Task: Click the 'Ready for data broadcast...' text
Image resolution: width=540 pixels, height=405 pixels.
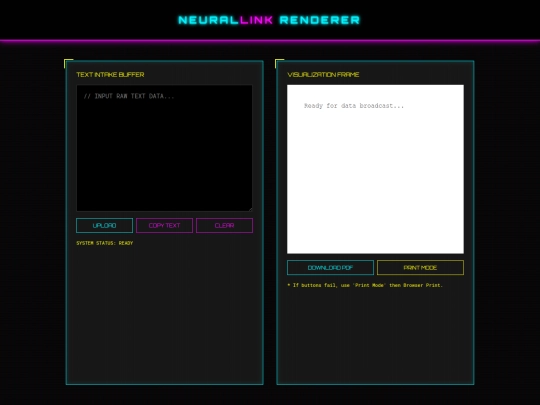Action: 354,106
